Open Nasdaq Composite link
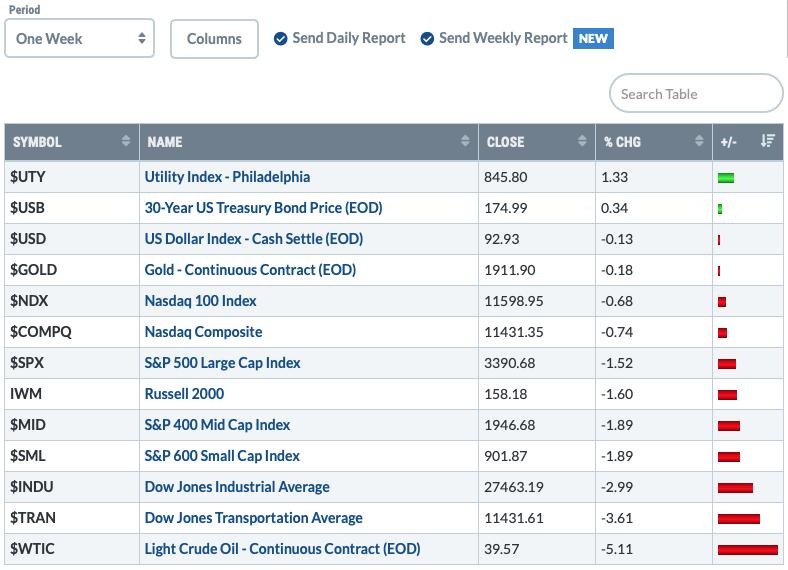This screenshot has height=570, width=788. [x=204, y=332]
